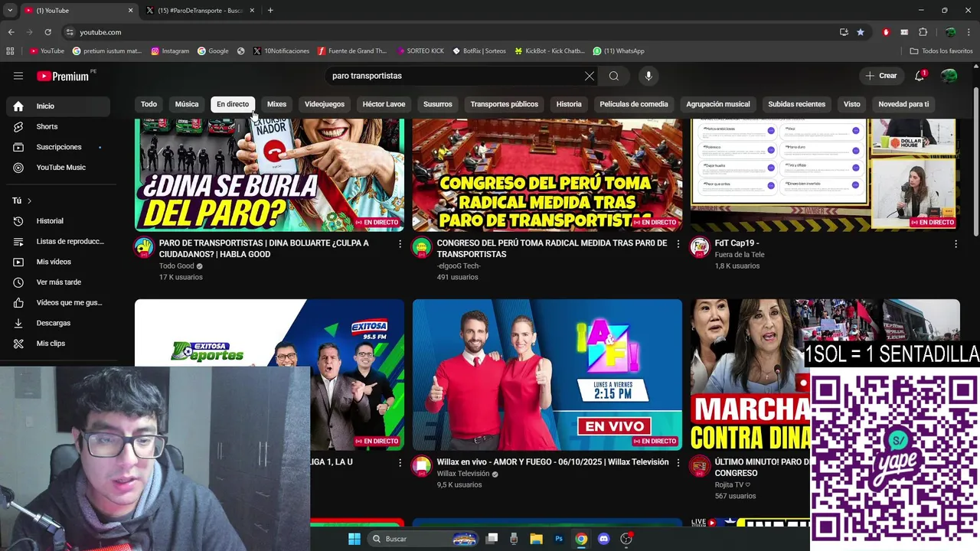Select the Películas de comedia chip
This screenshot has width=980, height=551.
point(634,104)
